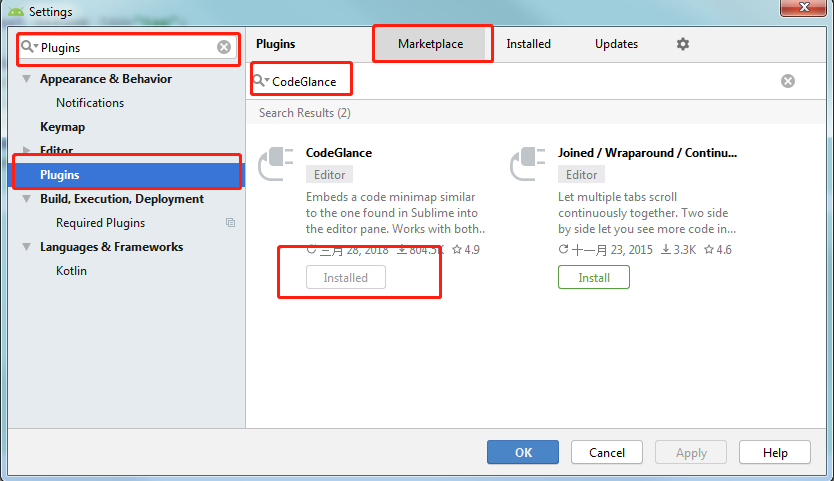Image resolution: width=834 pixels, height=481 pixels.
Task: Select Plugins in settings tree
Action: pos(127,175)
